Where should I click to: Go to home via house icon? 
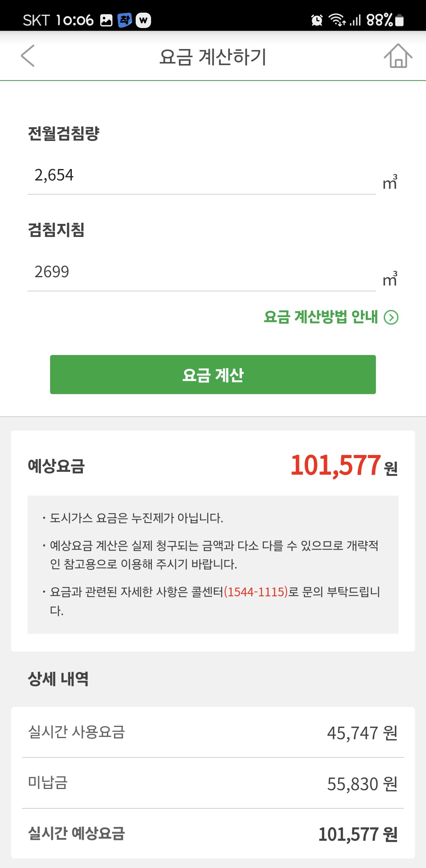[x=398, y=56]
